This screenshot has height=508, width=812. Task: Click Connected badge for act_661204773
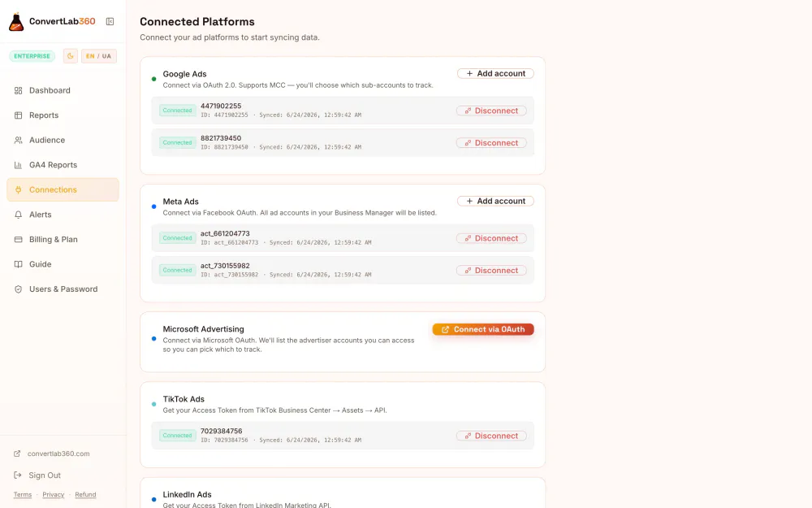tap(178, 238)
